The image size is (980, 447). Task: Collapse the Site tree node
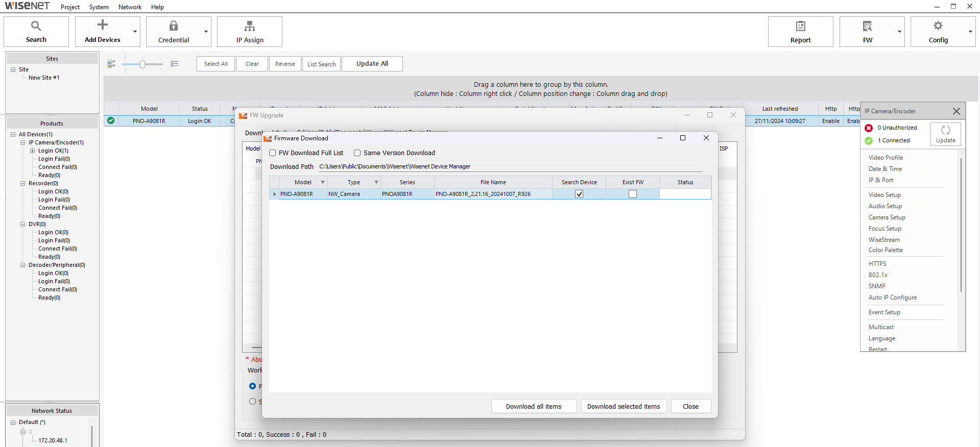point(13,69)
